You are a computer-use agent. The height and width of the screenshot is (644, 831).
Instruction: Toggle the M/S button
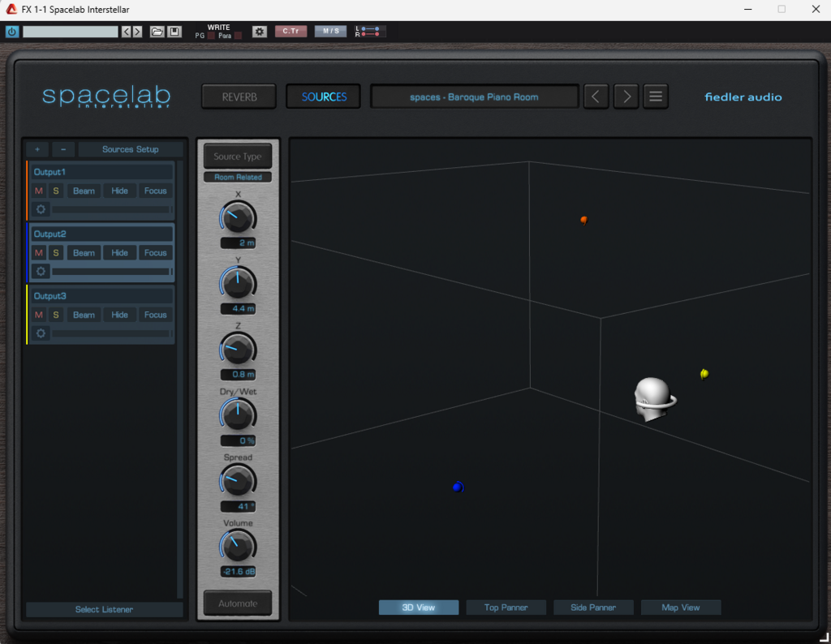click(x=331, y=32)
